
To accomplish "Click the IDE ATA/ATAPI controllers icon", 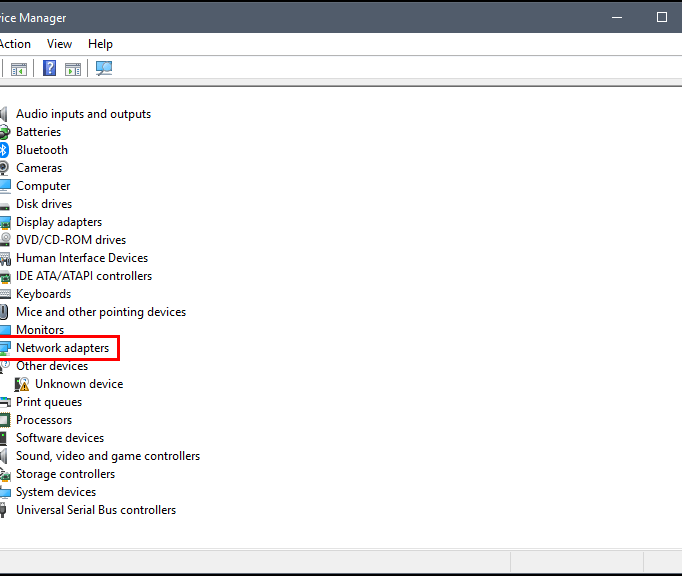I will (x=5, y=276).
